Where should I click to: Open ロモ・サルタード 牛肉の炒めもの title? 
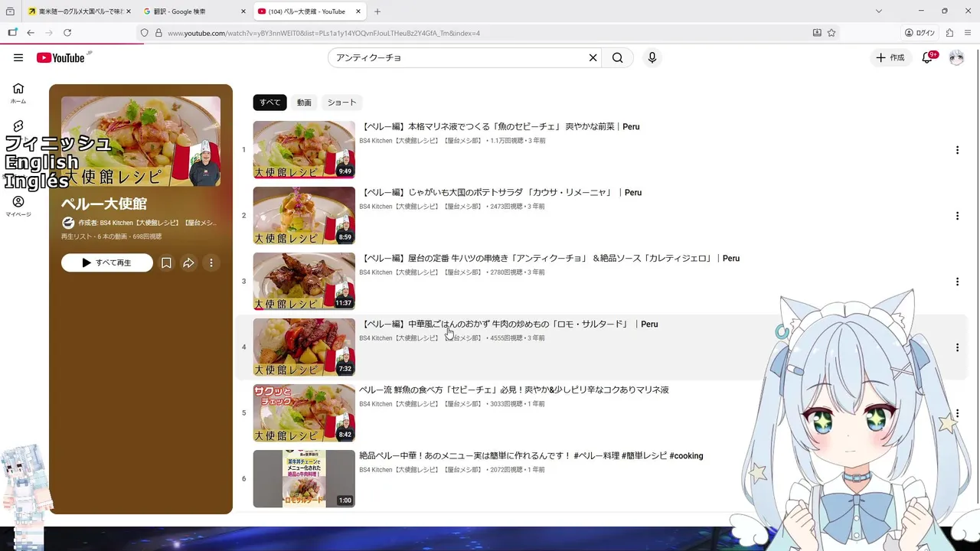coord(508,324)
